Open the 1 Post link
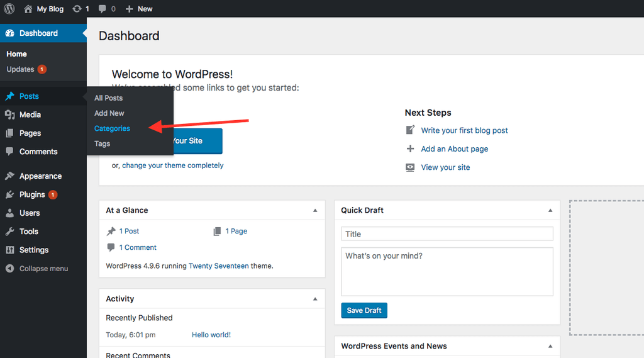The image size is (644, 358). [x=129, y=232]
